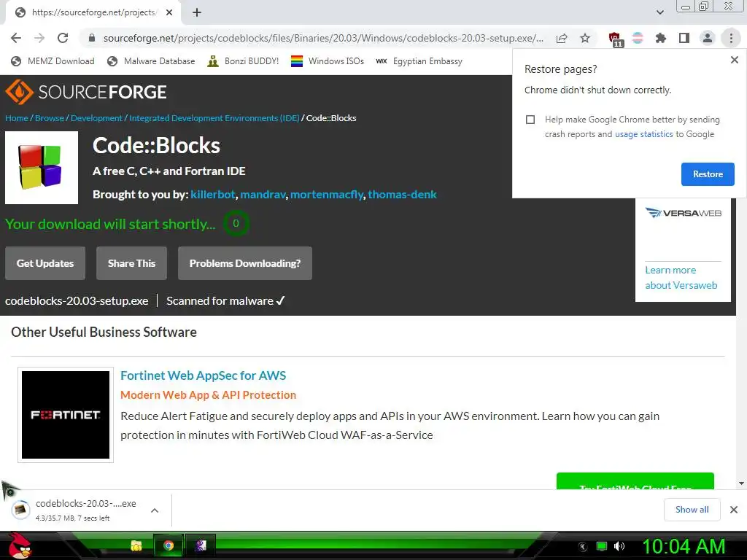Screen dimensions: 747x560
Task: Toggle the browser side panel icon
Action: pyautogui.click(x=684, y=38)
